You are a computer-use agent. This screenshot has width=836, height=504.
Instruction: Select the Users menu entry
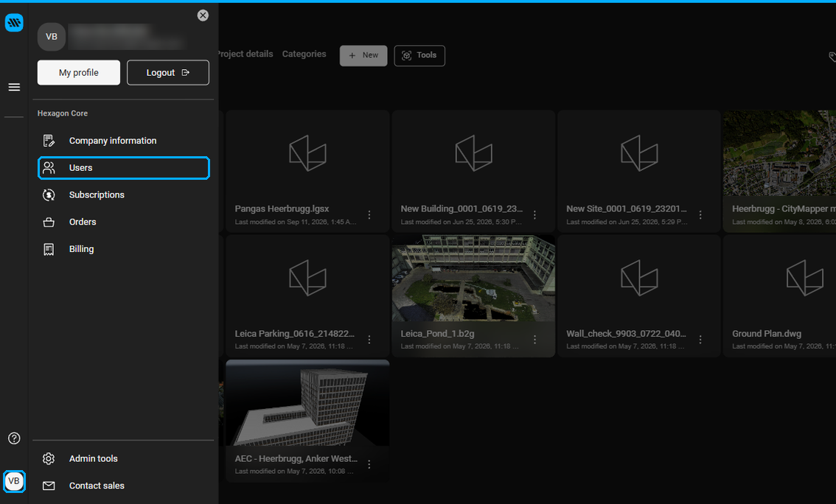(124, 168)
